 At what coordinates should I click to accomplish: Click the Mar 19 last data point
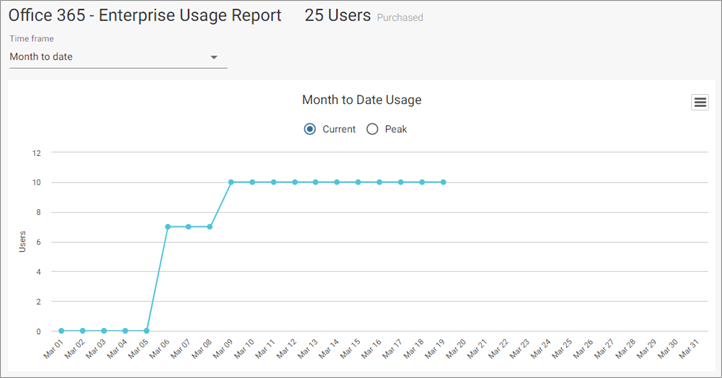(443, 182)
